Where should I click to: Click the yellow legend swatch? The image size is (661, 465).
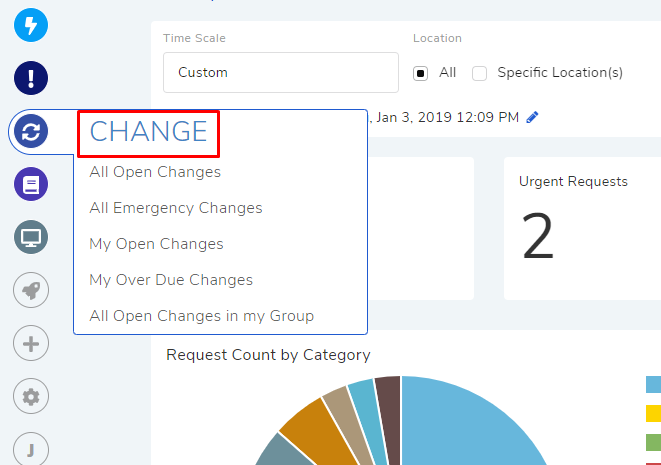(x=653, y=414)
